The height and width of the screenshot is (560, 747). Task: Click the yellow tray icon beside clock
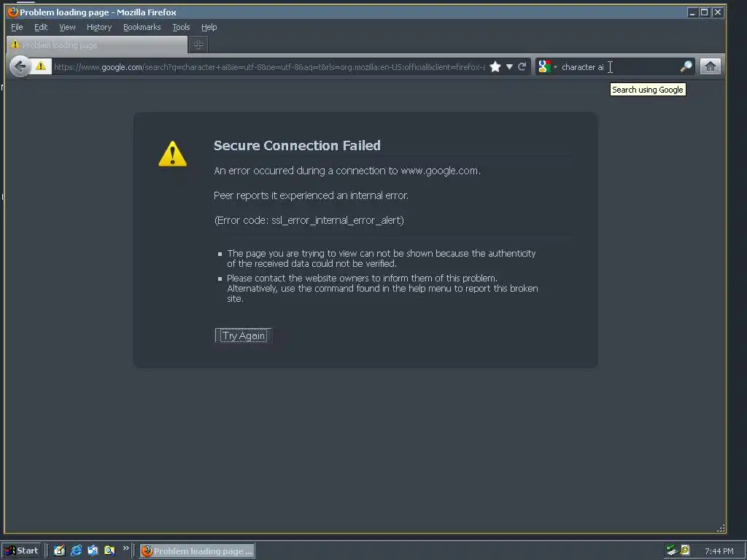pyautogui.click(x=685, y=550)
